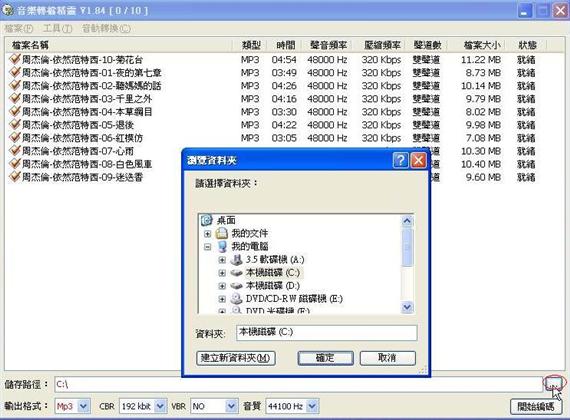This screenshot has width=570, height=420.
Task: Open the Mp3 output format dropdown
Action: point(84,406)
